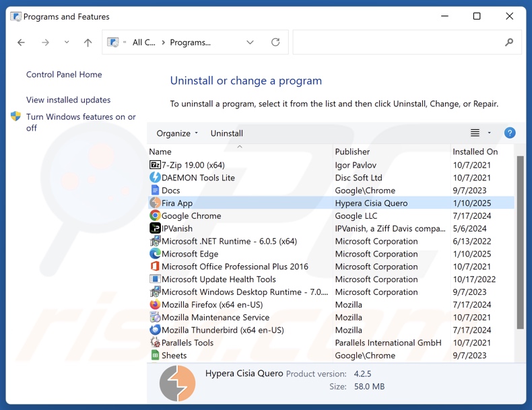Refresh the Programs and Features list

[275, 42]
